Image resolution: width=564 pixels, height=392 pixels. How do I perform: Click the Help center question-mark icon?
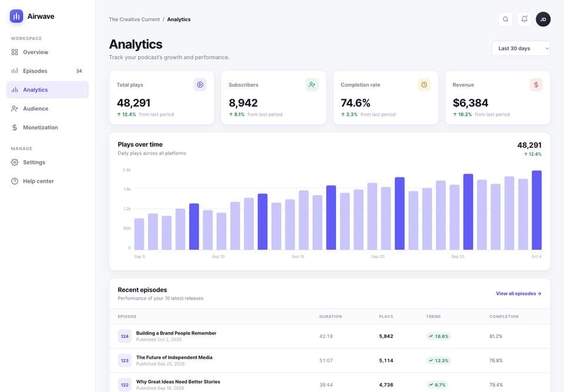pyautogui.click(x=15, y=181)
